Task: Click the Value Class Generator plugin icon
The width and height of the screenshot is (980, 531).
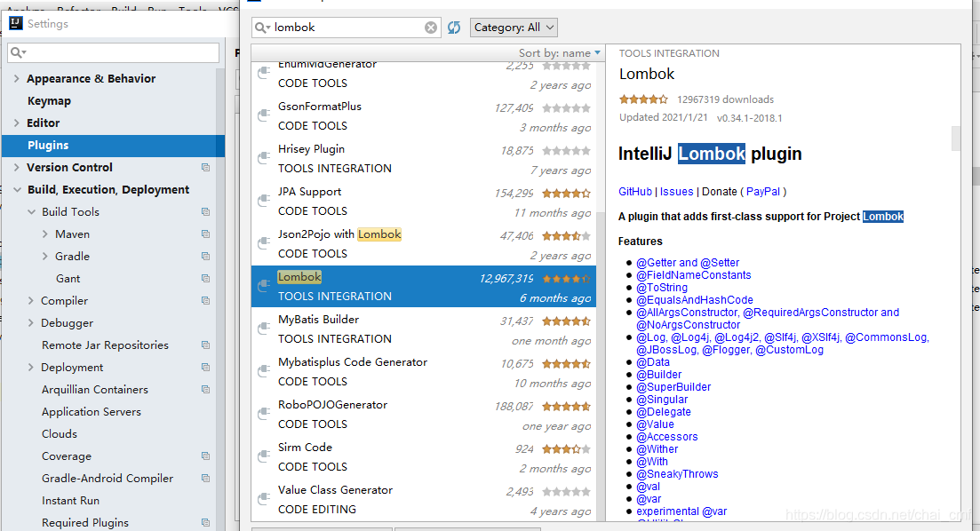Action: click(264, 498)
